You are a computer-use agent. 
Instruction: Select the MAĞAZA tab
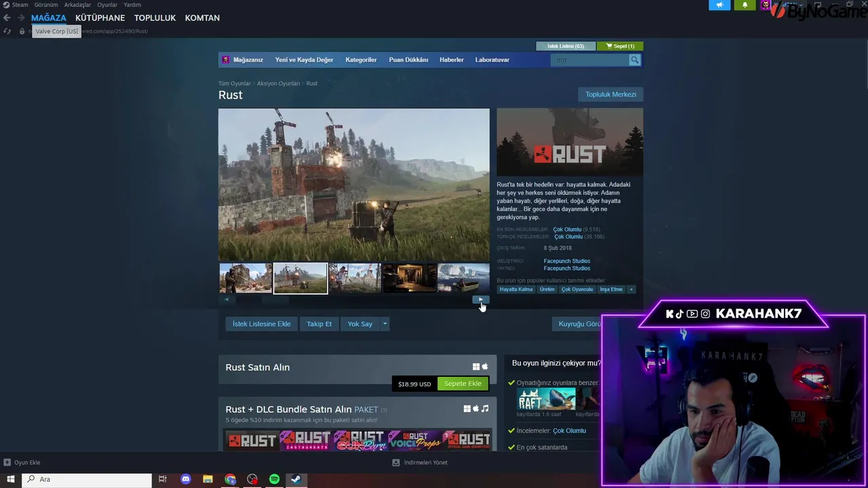pos(49,18)
